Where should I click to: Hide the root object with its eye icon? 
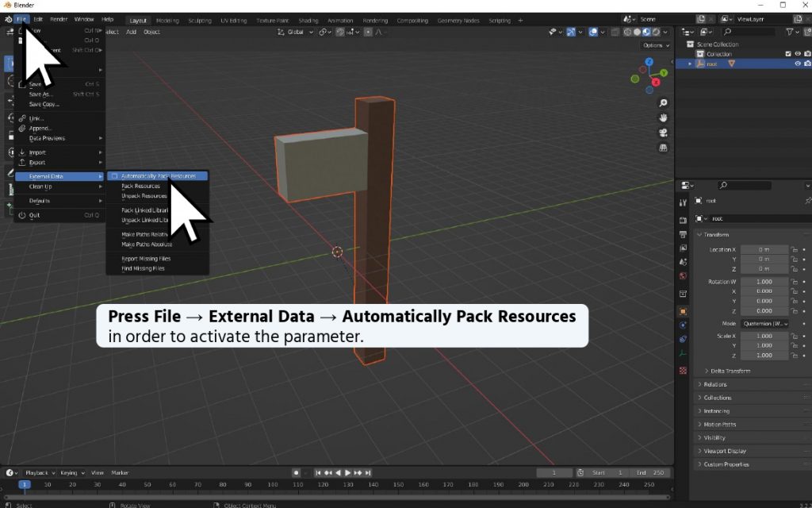[798, 63]
